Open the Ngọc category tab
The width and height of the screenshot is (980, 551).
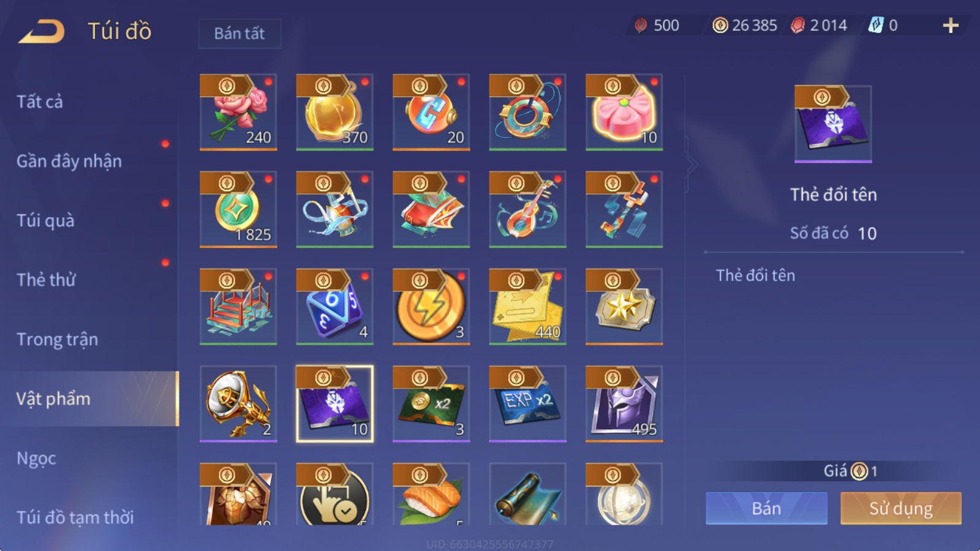[x=36, y=458]
